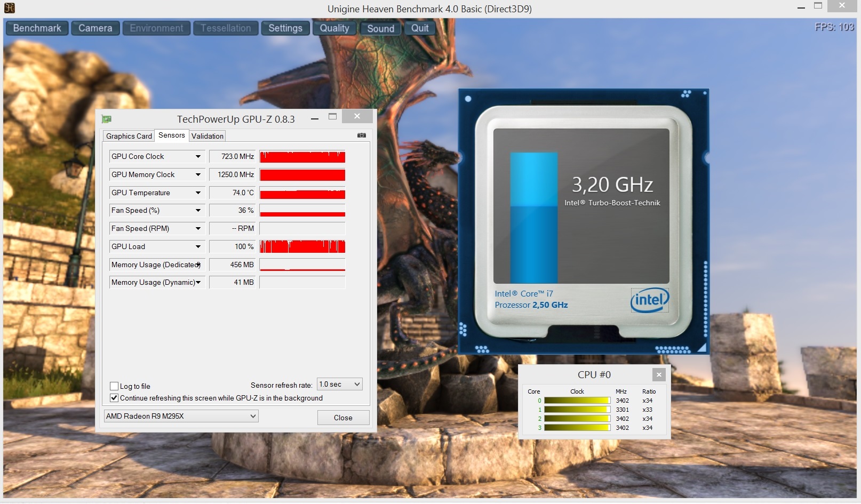This screenshot has height=504, width=861.
Task: Select the Sensors tab
Action: click(x=172, y=135)
